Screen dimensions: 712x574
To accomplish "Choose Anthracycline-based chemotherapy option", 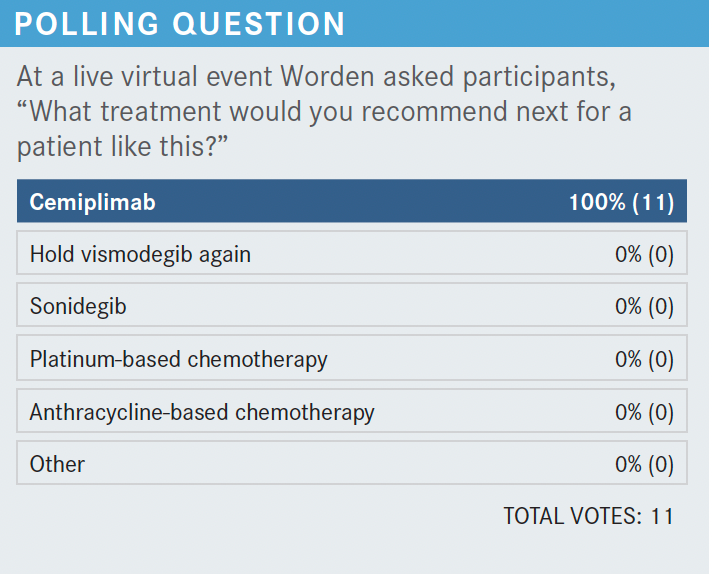I will point(202,411).
